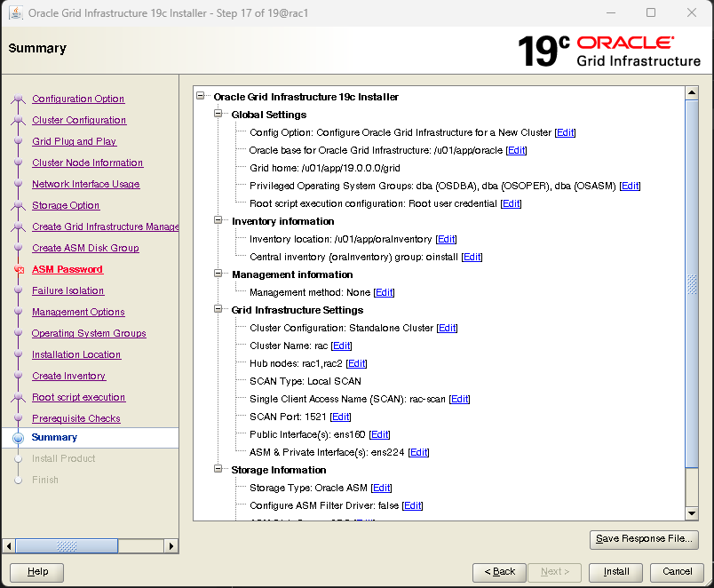Open Create Grid Infrastructure Management step

point(105,226)
